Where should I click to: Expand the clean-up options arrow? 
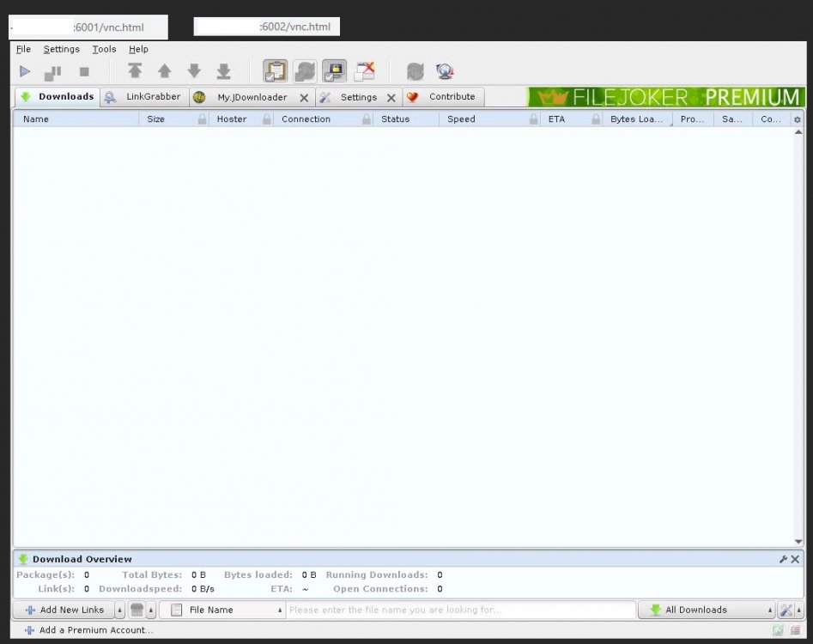click(x=151, y=611)
